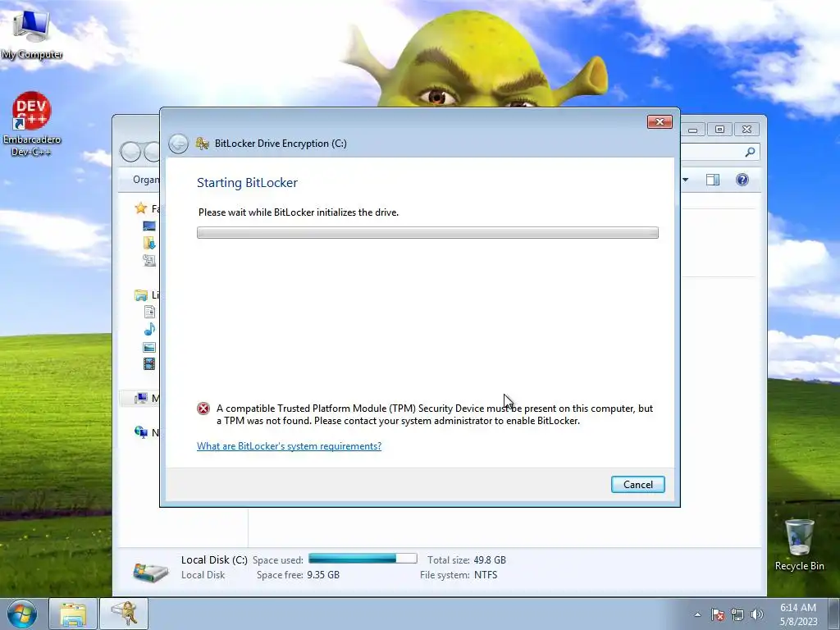The width and height of the screenshot is (840, 630).
Task: Select the Computer item in navigation pane
Action: 141,398
